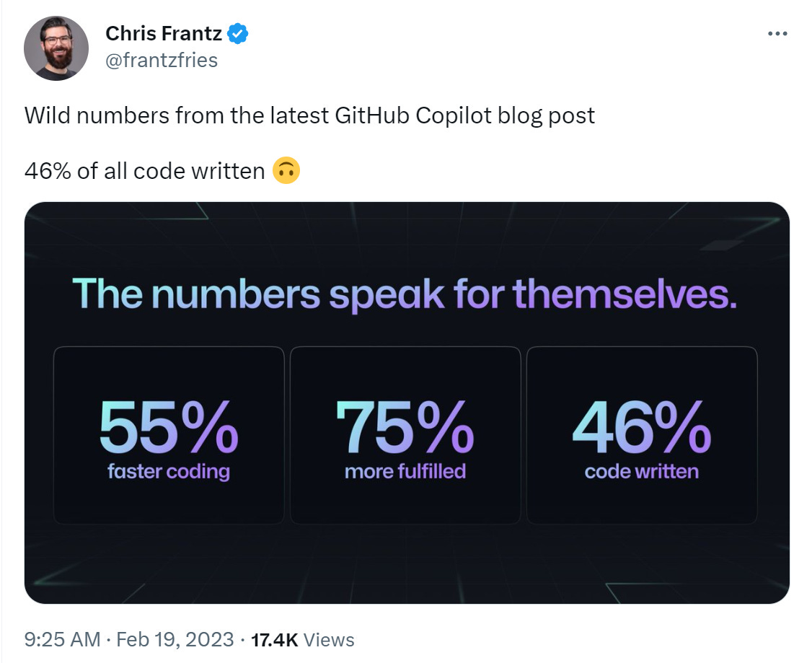Click the Feb 19, 2023 date
Screen dimensions: 812x663
[x=175, y=639]
